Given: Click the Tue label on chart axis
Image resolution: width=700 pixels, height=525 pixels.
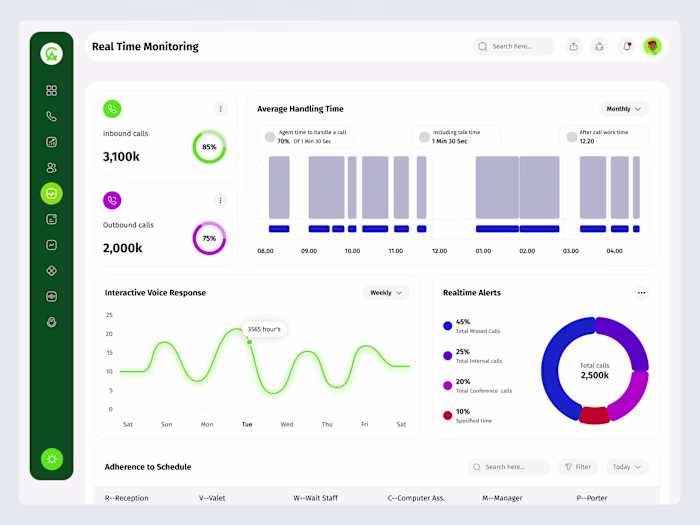Looking at the screenshot, I should tap(247, 425).
